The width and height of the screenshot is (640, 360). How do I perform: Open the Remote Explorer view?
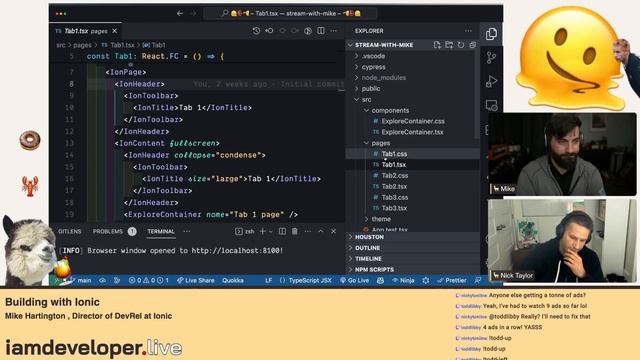point(491,106)
